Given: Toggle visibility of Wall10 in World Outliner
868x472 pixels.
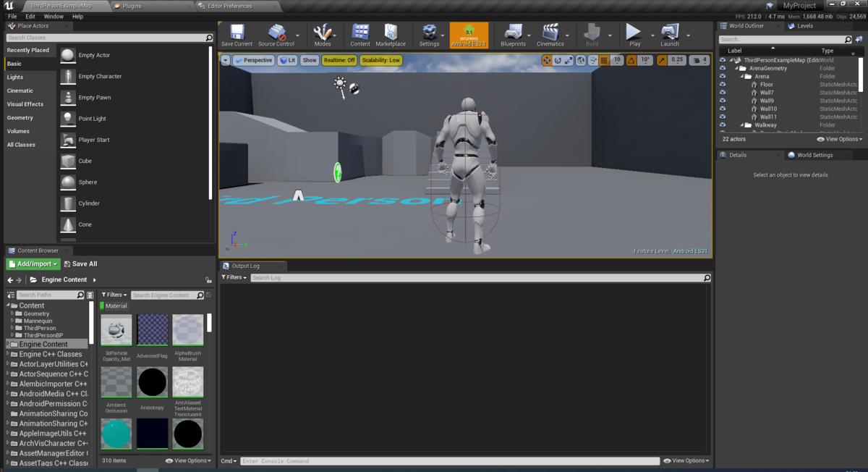Looking at the screenshot, I should (723, 109).
